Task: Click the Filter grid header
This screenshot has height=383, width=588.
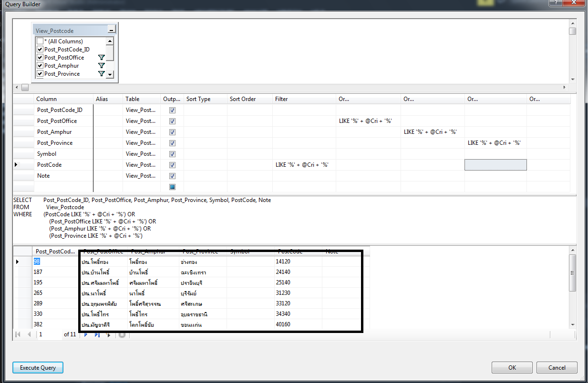Action: 304,99
